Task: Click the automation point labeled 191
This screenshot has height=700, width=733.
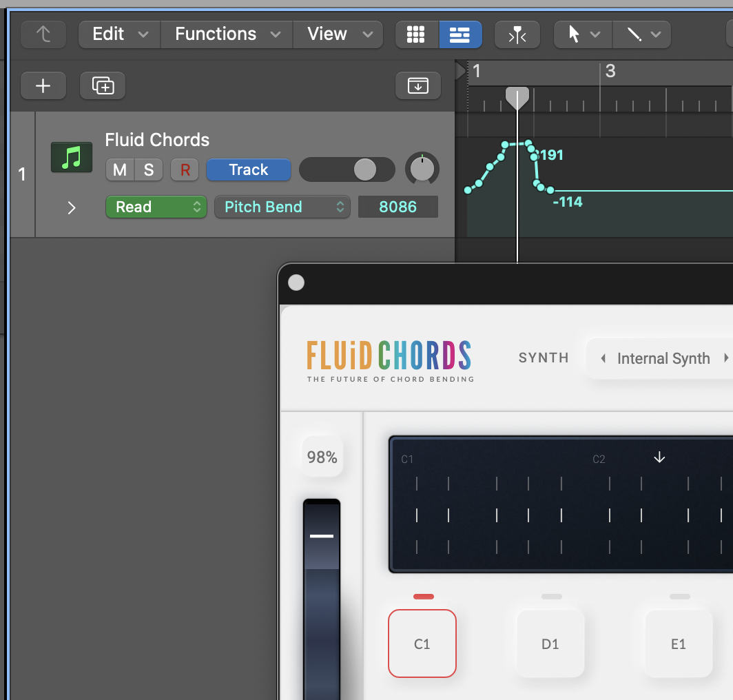Action: [534, 156]
